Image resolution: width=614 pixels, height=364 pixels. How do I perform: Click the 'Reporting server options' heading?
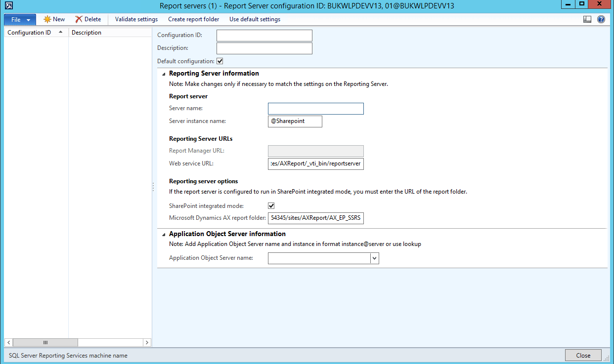click(x=204, y=181)
